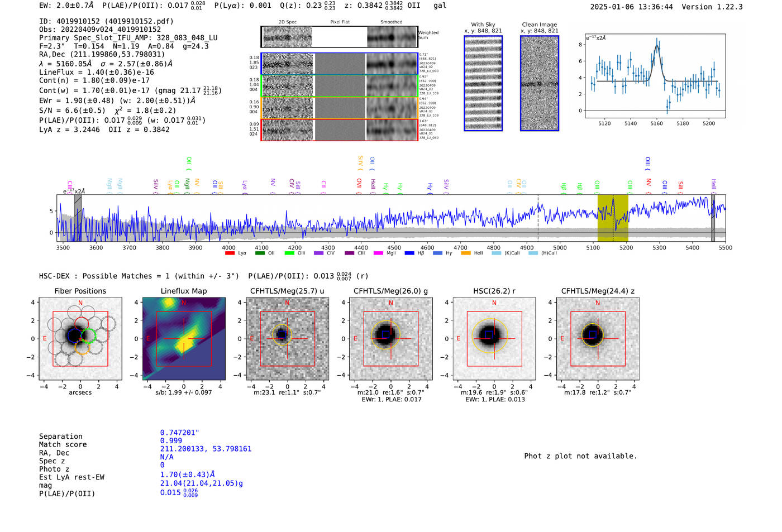
Task: Click the red Lyα legend swatch
Action: tap(230, 253)
